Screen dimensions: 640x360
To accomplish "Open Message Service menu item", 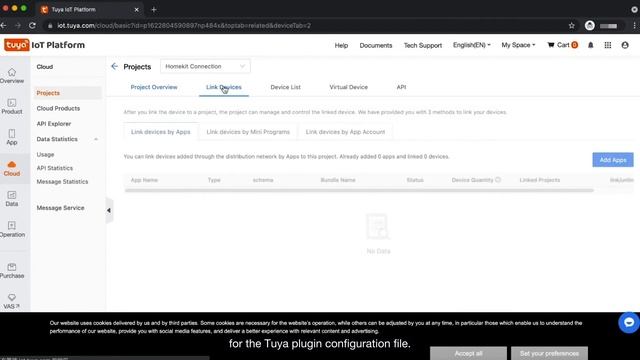I will click(60, 208).
